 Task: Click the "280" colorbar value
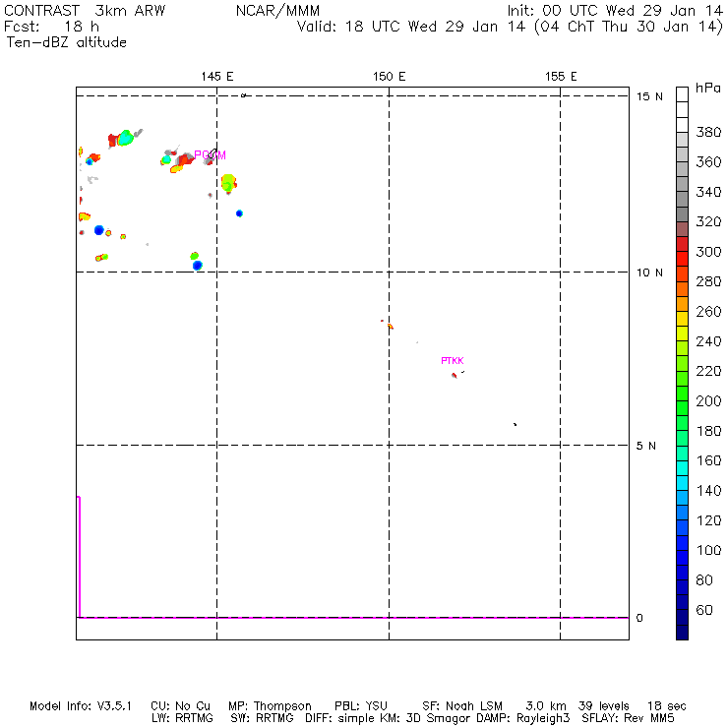[x=708, y=281]
